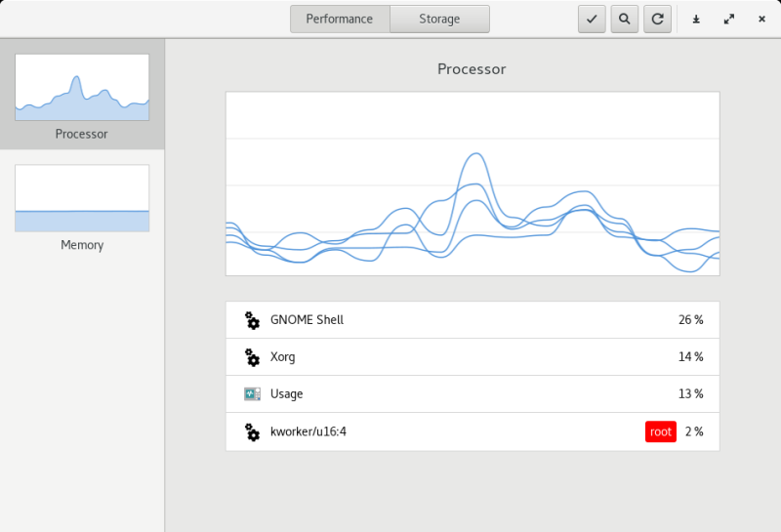
Task: Select the kworker/u16:4 process row
Action: pos(473,431)
